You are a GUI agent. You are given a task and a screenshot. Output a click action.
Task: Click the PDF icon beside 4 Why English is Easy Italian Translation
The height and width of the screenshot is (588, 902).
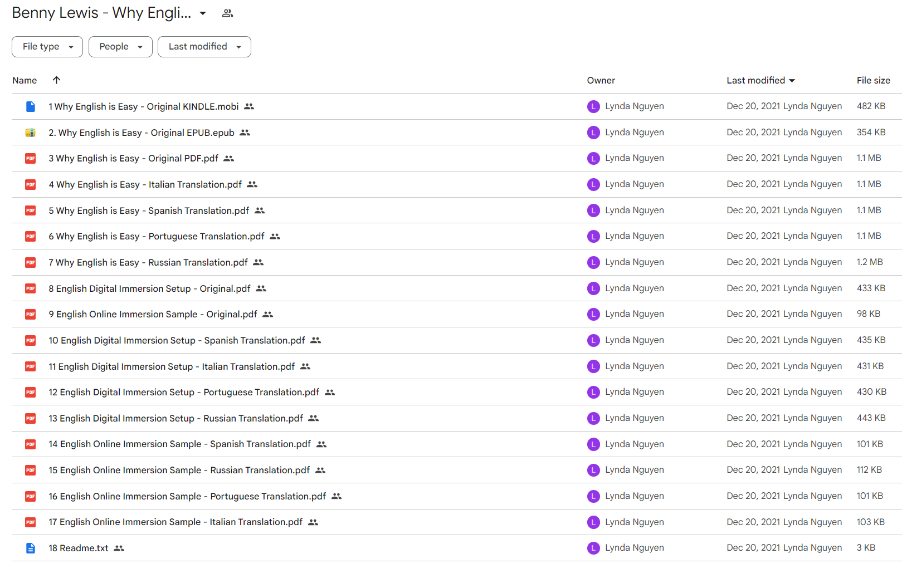click(31, 184)
